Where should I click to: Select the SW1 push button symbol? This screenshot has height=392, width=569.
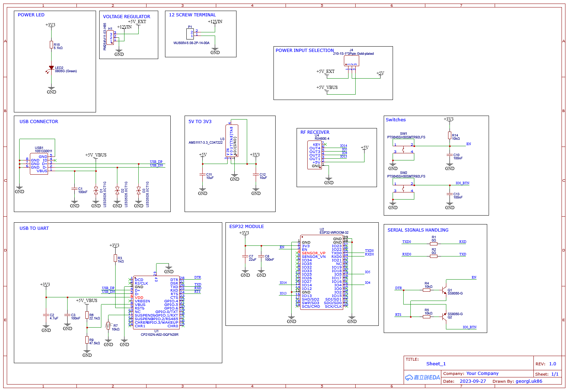click(403, 150)
